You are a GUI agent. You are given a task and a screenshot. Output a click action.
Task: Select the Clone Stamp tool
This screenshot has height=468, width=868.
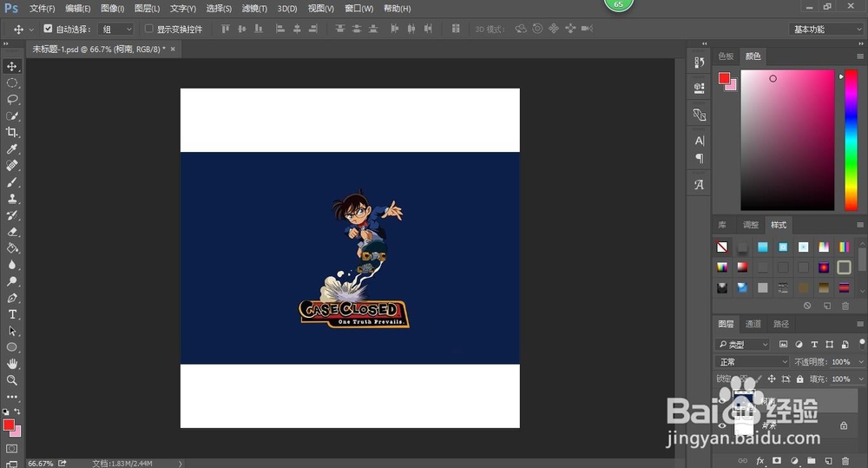pos(11,199)
